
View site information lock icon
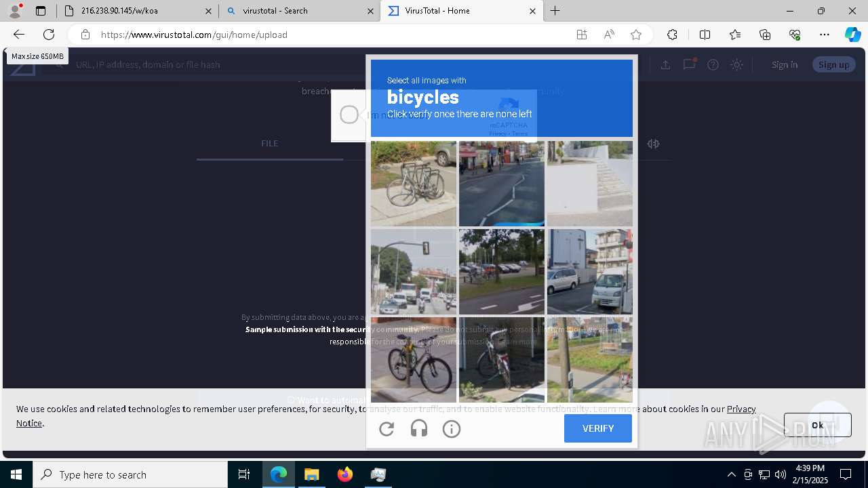[85, 35]
